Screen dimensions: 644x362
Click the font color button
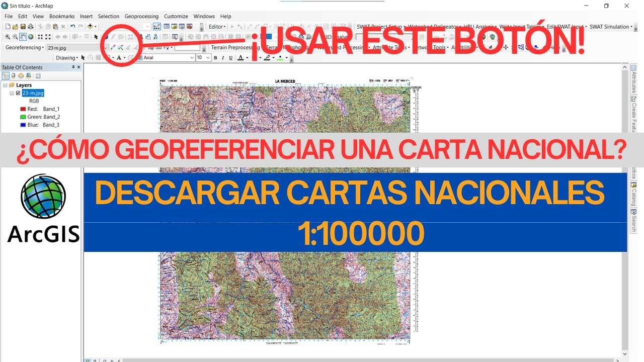[x=240, y=58]
